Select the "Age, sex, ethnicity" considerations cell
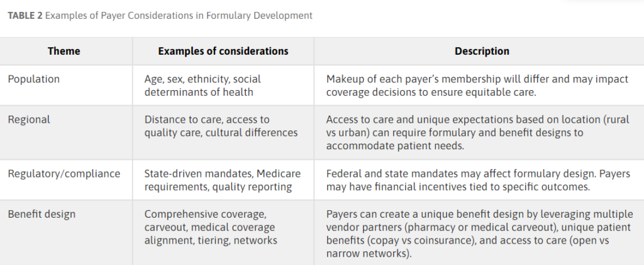 click(x=203, y=86)
